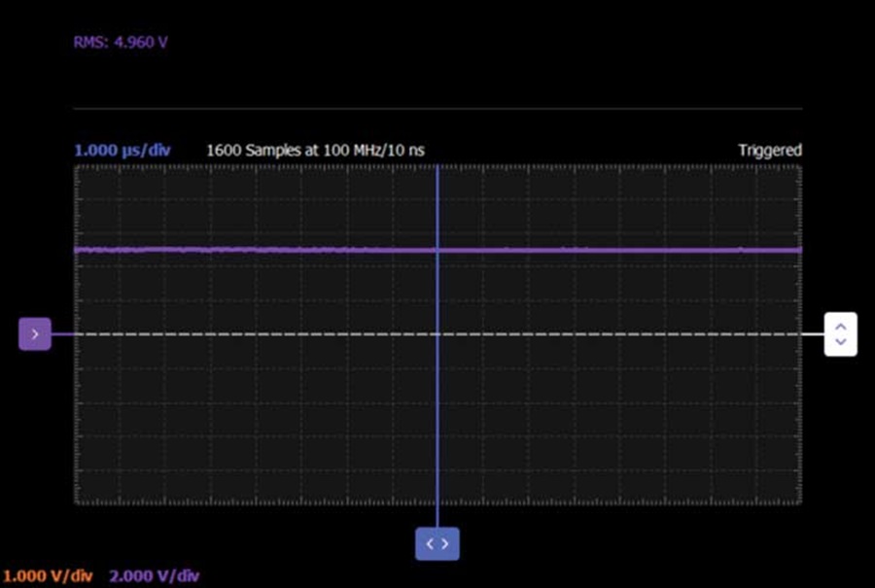Screen dimensions: 875x588
Task: Click the right chevron on blue time handle
Action: click(x=444, y=543)
